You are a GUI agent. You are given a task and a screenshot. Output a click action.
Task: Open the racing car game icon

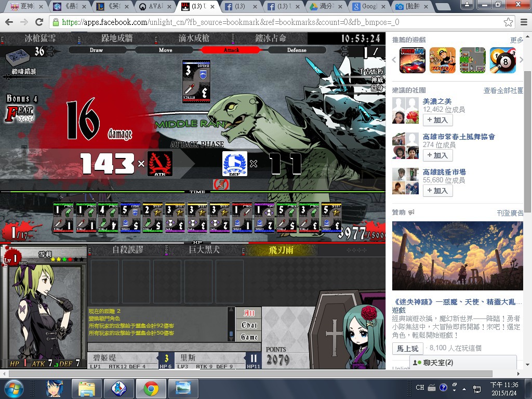412,60
